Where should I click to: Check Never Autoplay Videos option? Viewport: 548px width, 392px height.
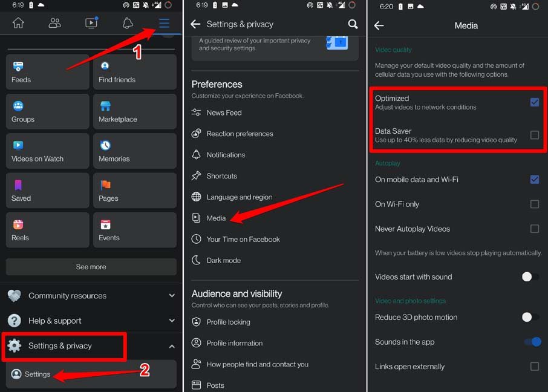[x=534, y=229]
